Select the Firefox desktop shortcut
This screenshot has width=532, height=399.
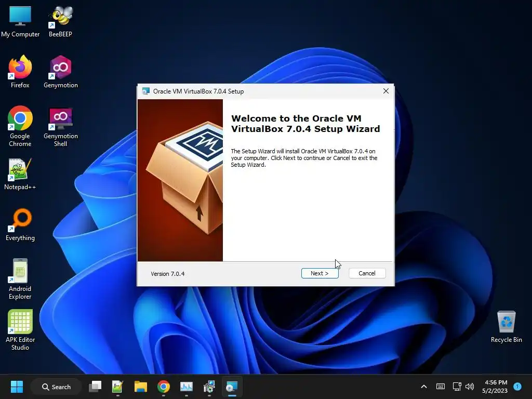(x=20, y=72)
